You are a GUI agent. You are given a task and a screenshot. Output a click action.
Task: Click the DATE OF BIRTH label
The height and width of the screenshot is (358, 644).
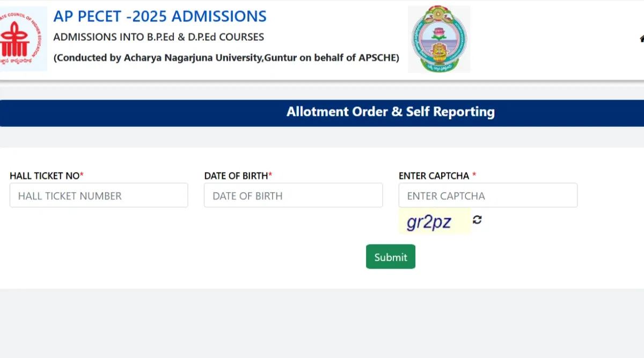click(236, 176)
